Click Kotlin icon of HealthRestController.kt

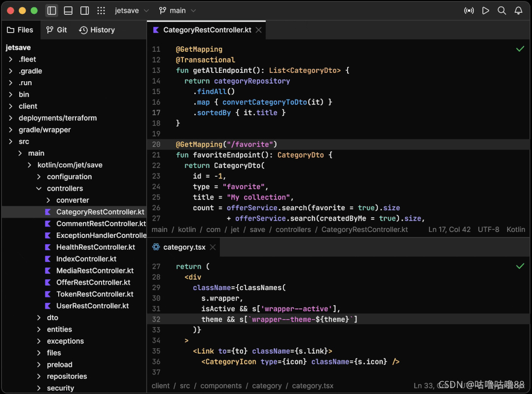[x=48, y=247]
